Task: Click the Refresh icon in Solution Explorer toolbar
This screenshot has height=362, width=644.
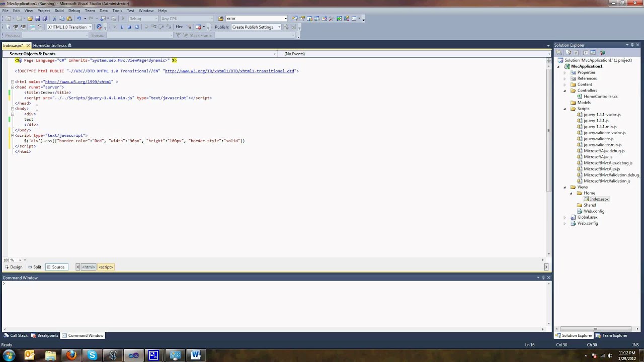Action: click(576, 53)
